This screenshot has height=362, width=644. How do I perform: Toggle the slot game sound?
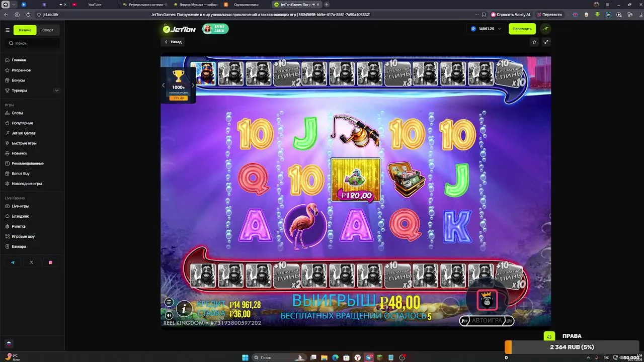click(x=169, y=315)
